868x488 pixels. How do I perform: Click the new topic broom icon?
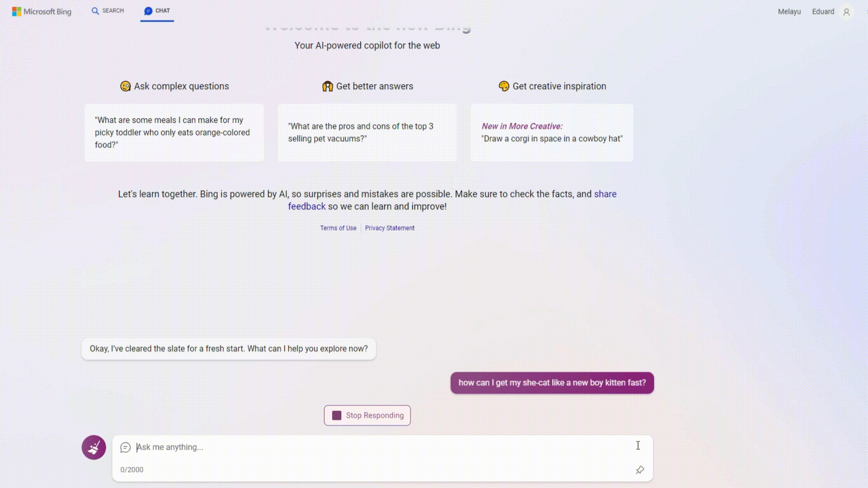click(94, 447)
